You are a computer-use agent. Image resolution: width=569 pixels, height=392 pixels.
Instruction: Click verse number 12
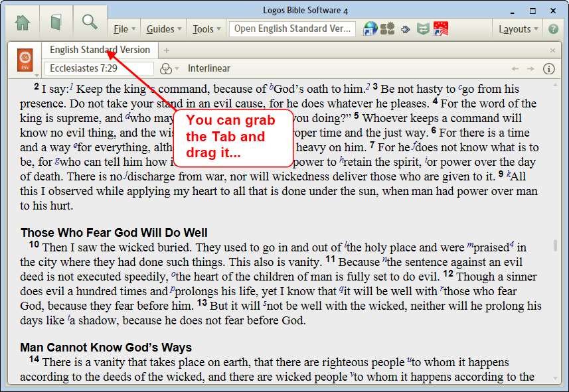[x=448, y=273]
